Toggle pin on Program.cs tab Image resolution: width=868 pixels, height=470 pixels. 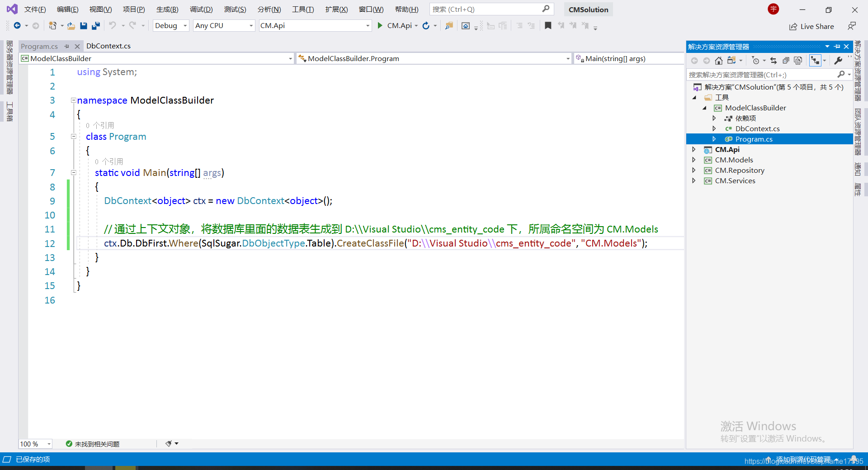[x=66, y=46]
